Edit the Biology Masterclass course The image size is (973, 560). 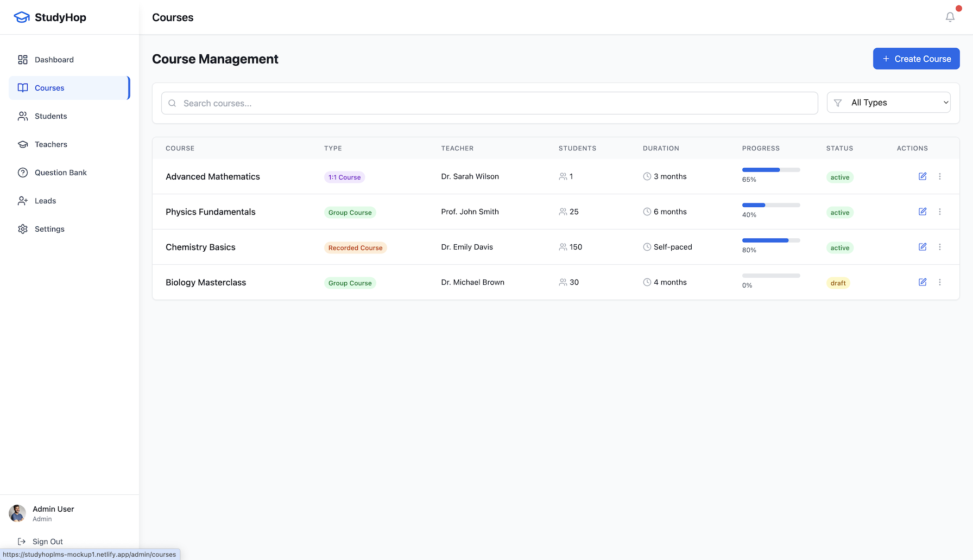(x=922, y=282)
